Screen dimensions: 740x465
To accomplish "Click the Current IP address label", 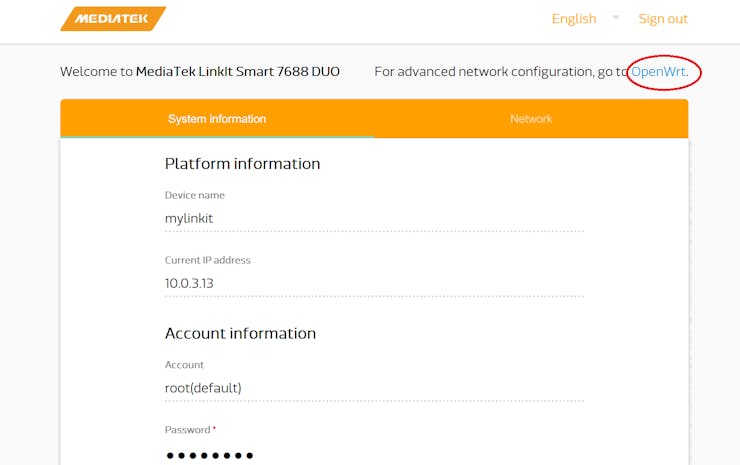I will [208, 260].
